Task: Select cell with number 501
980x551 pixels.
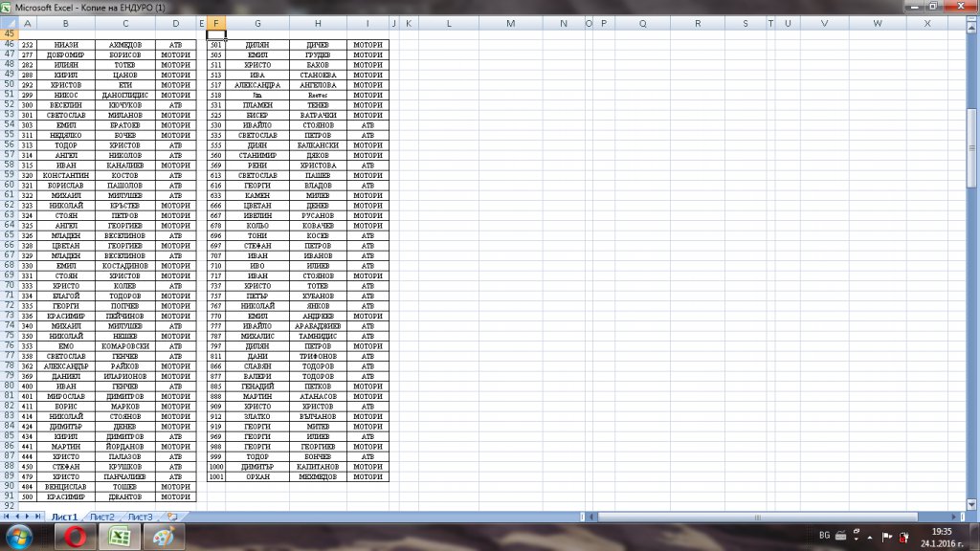Action: 216,45
